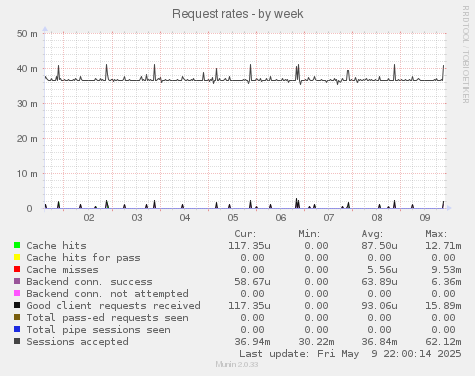This screenshot has width=475, height=376.
Task: Select the 'Backend conn. success' legend label
Action: click(89, 282)
